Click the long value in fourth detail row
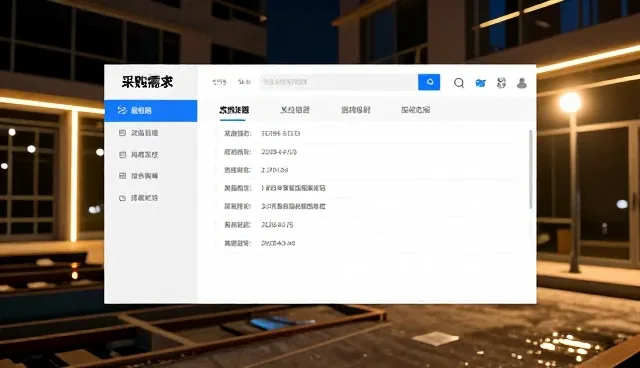 293,188
